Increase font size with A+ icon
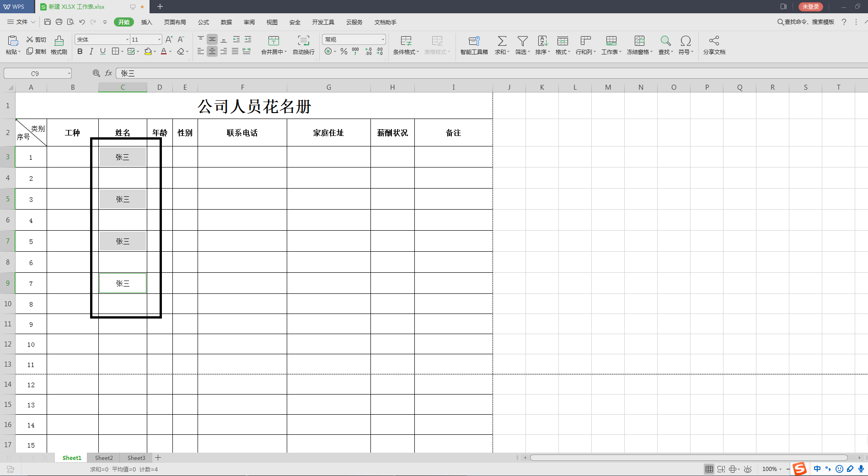 coord(169,40)
